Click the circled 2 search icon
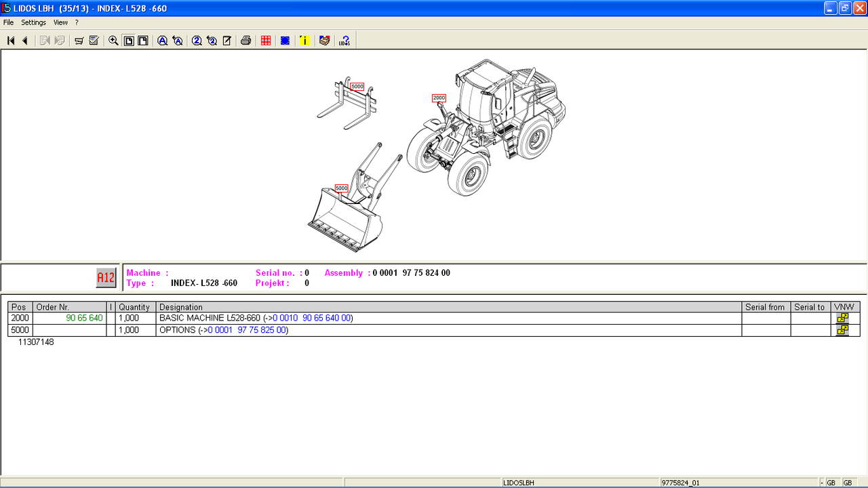This screenshot has width=868, height=488. 197,41
